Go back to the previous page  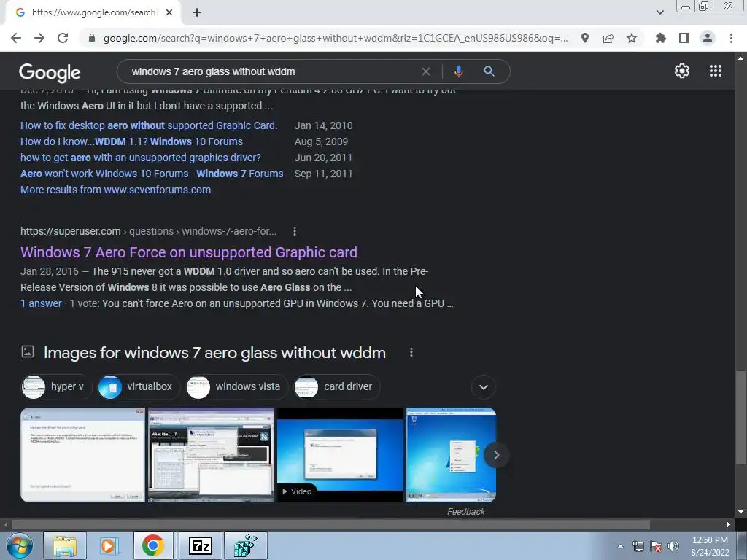click(16, 38)
